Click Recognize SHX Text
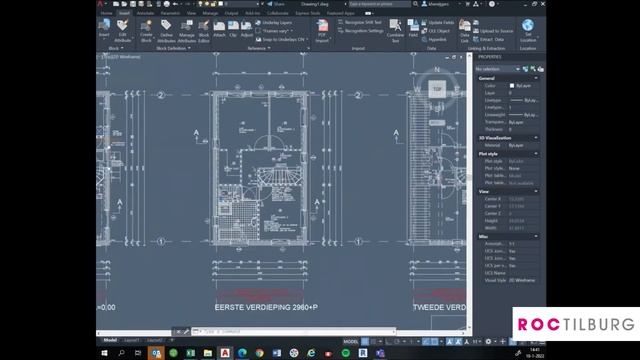This screenshot has height=360, width=640. [360, 22]
